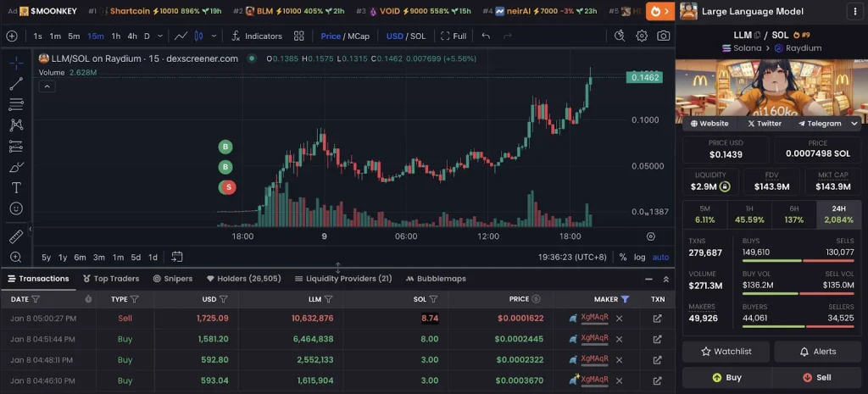Screen dimensions: 868x394
Task: Click the green Buy button
Action: pos(726,377)
